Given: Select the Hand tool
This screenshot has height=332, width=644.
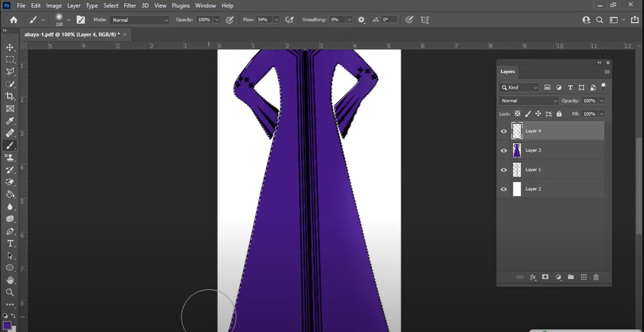Looking at the screenshot, I should [10, 280].
